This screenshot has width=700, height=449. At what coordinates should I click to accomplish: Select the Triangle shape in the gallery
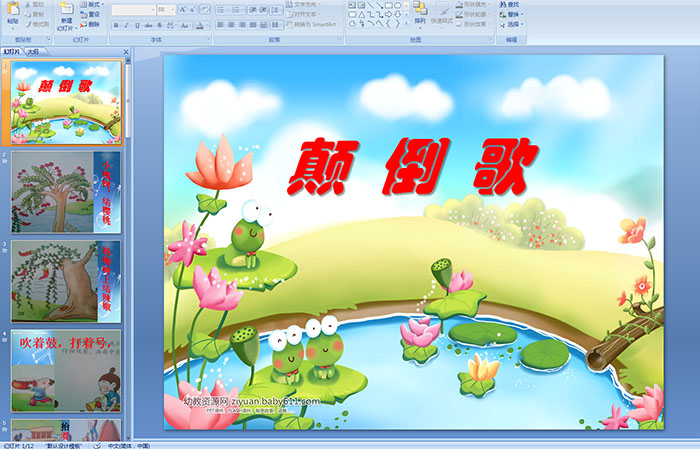pos(362,15)
